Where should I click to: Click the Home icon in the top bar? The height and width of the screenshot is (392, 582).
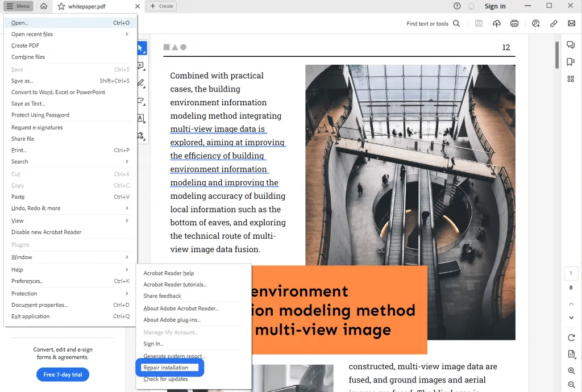pos(44,6)
